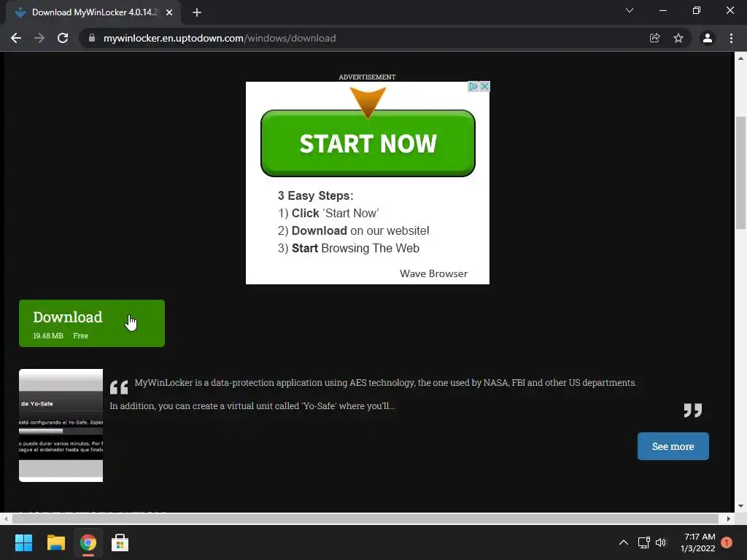The width and height of the screenshot is (747, 560).
Task: Click the horizontal scroll right arrow
Action: point(729,518)
